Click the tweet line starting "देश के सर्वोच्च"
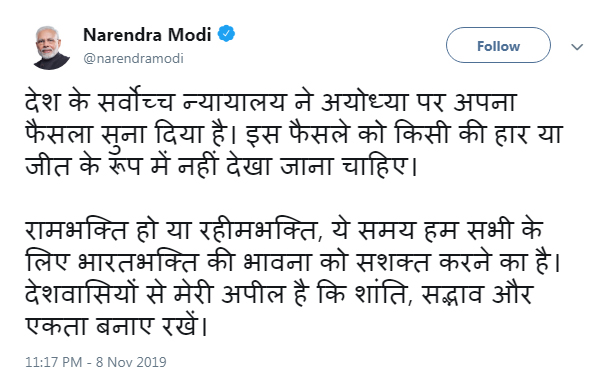 click(x=271, y=102)
